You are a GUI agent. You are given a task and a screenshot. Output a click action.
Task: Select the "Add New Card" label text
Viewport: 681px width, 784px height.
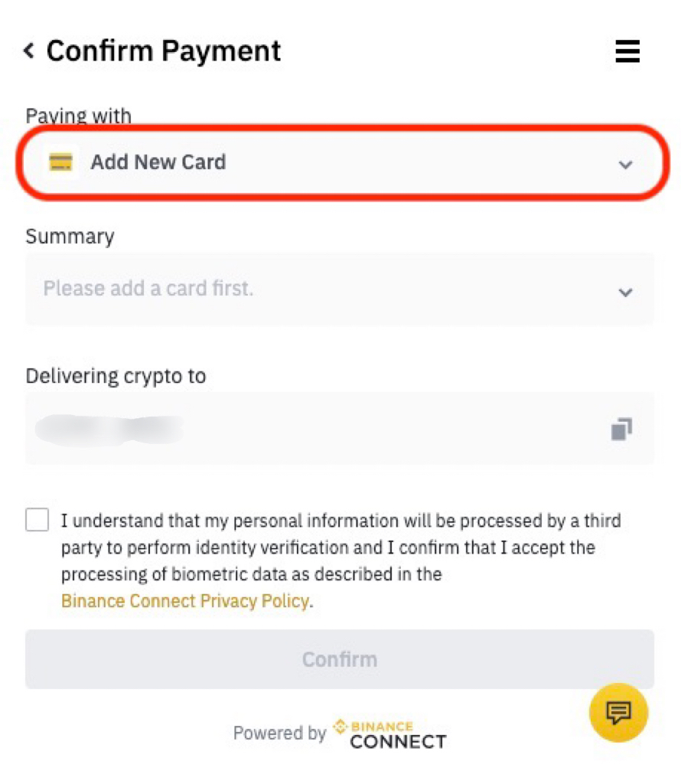pos(158,162)
